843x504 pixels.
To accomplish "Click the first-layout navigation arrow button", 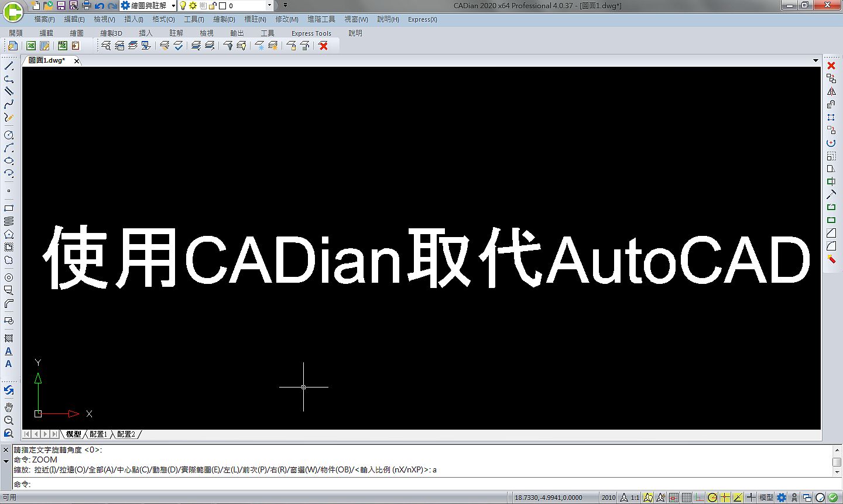I will [27, 434].
